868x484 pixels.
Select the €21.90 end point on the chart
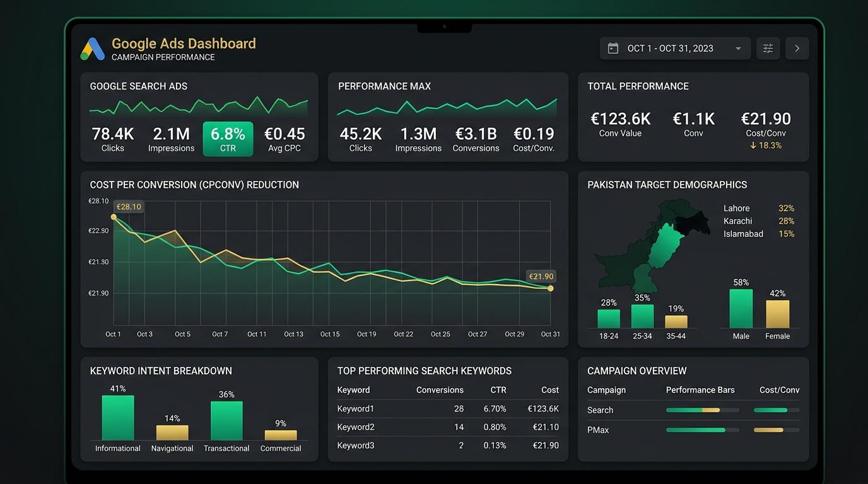(551, 288)
